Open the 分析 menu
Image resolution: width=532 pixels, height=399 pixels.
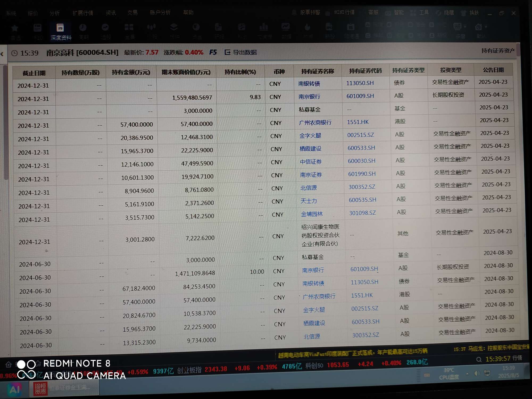click(x=55, y=13)
